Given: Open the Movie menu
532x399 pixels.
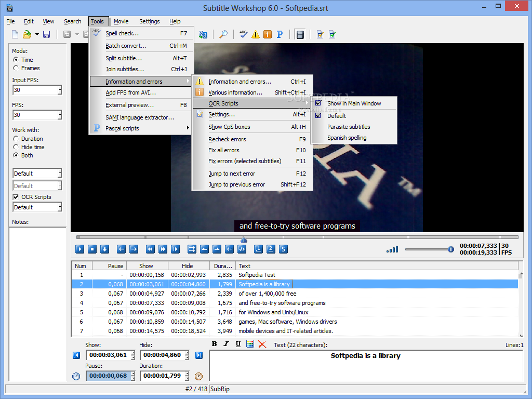Looking at the screenshot, I should 121,21.
